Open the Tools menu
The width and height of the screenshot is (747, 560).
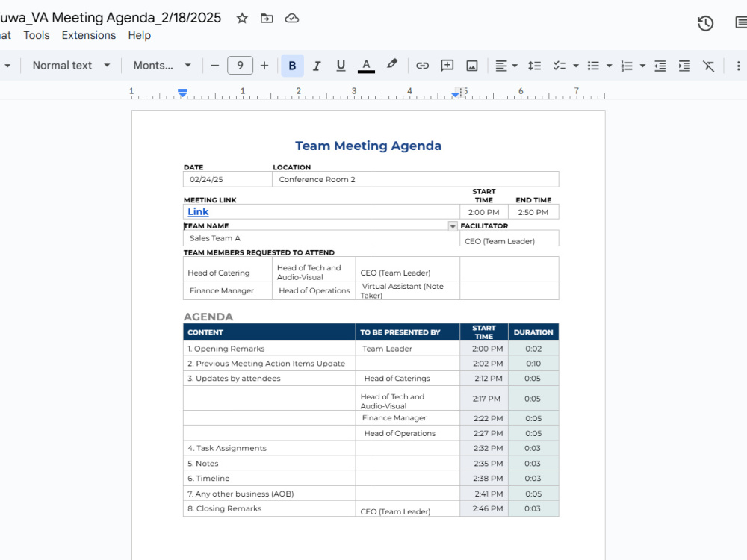tap(36, 35)
